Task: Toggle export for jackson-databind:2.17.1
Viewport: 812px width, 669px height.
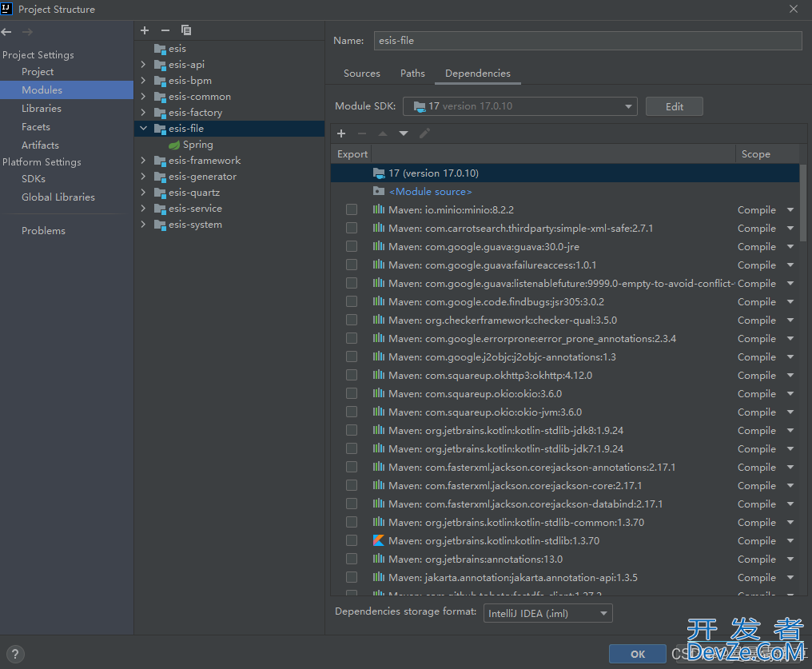Action: pos(352,504)
